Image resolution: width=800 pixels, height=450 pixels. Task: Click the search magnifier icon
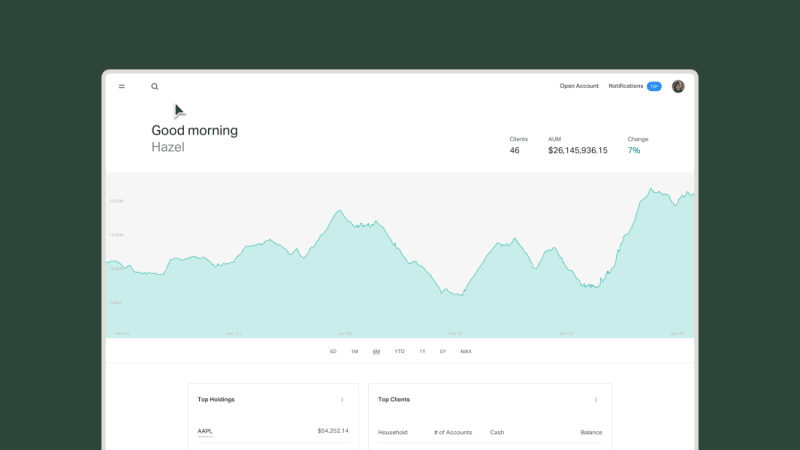coord(155,86)
